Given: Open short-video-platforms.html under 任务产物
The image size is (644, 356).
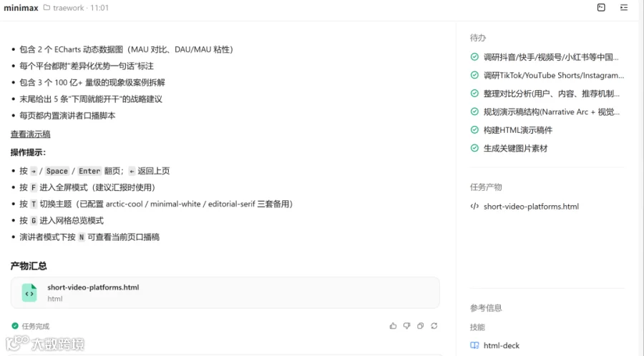Looking at the screenshot, I should click(531, 207).
